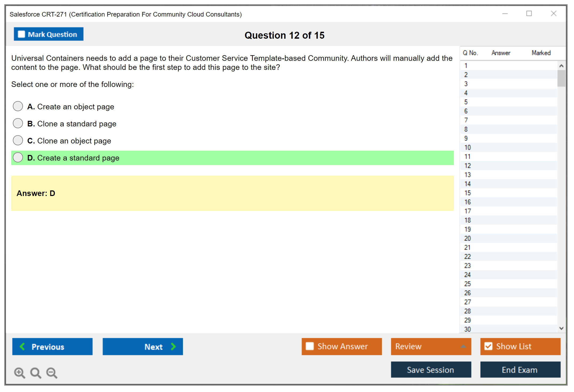This screenshot has width=574, height=392.
Task: Close the exam window
Action: click(553, 14)
